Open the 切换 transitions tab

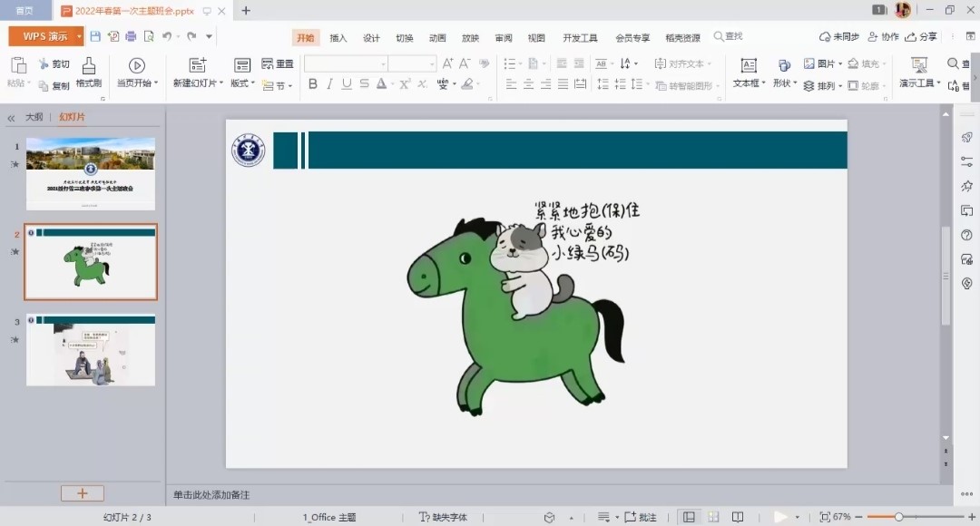(x=405, y=37)
